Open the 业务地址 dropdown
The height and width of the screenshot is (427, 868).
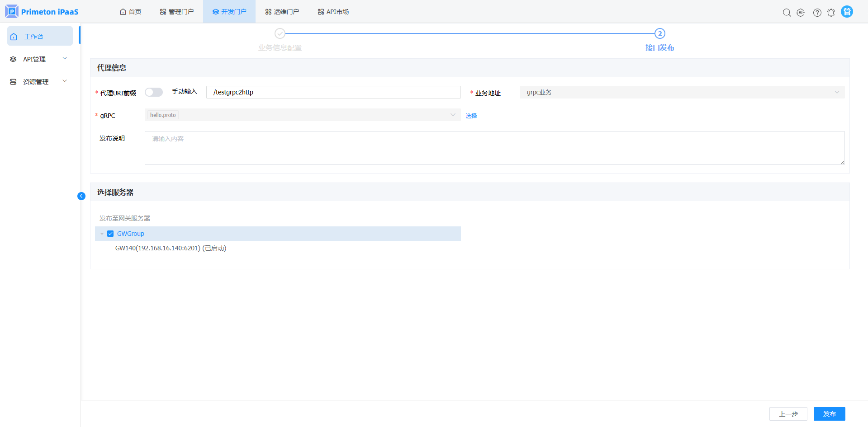(x=682, y=92)
